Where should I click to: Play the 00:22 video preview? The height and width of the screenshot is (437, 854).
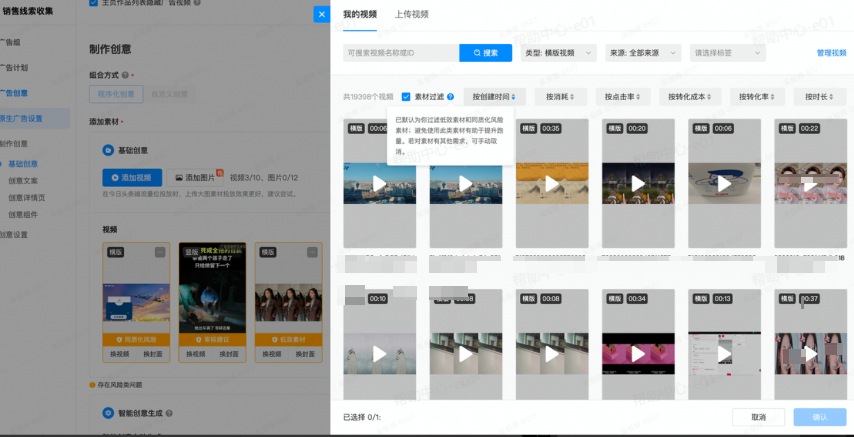[x=810, y=184]
